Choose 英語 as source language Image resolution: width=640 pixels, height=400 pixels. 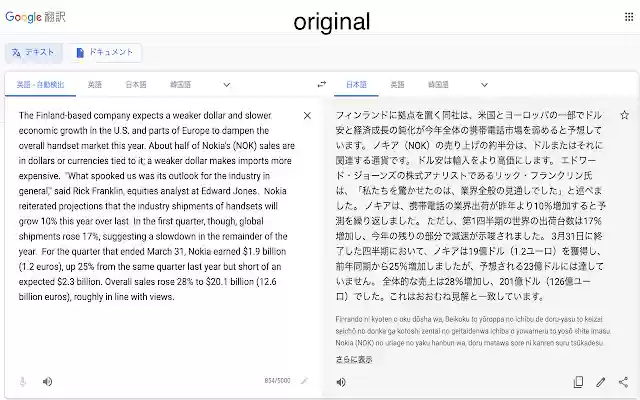[95, 84]
